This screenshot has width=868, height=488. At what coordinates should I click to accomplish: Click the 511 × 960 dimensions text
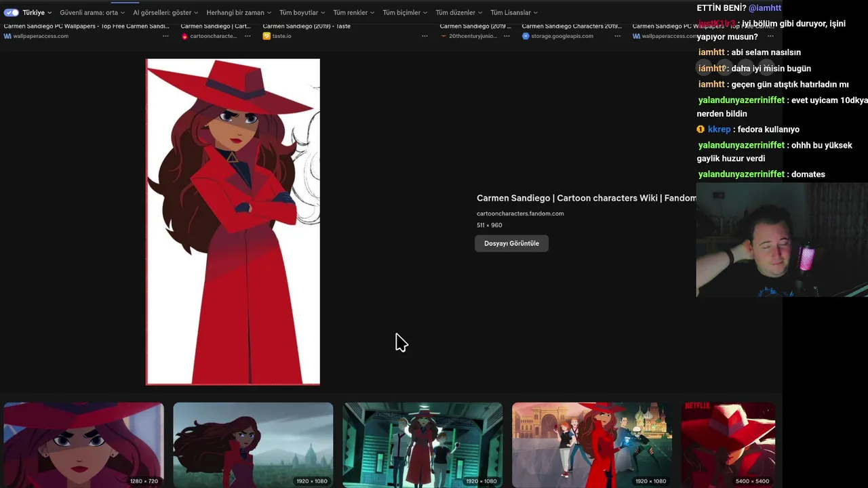[x=490, y=225]
